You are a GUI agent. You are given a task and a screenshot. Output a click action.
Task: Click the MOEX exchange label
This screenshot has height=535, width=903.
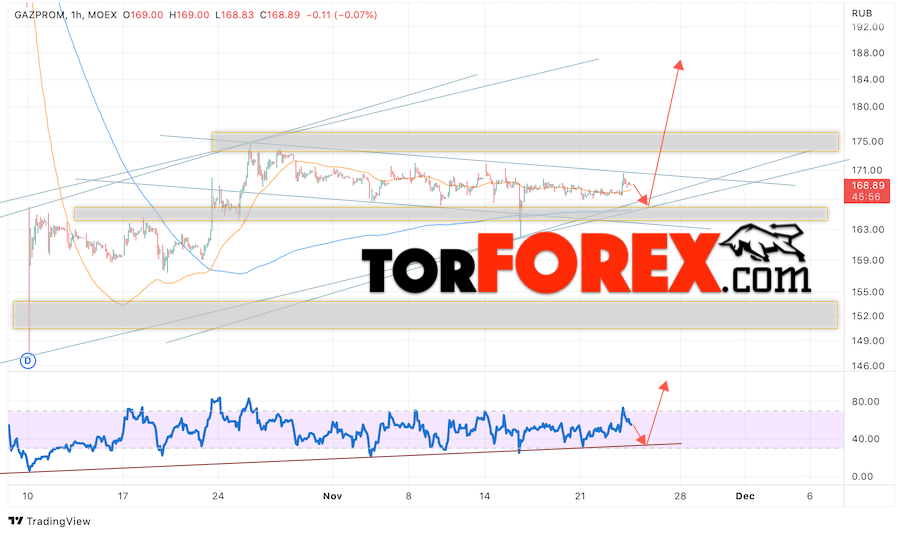[102, 15]
